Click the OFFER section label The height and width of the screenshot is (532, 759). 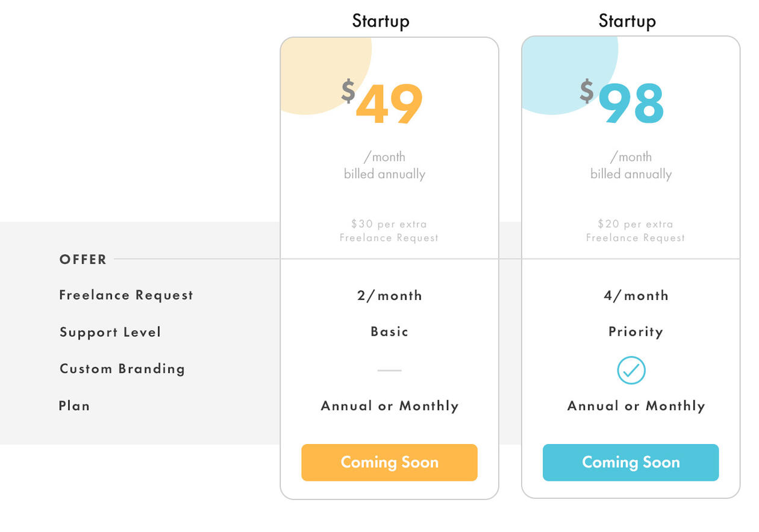83,260
